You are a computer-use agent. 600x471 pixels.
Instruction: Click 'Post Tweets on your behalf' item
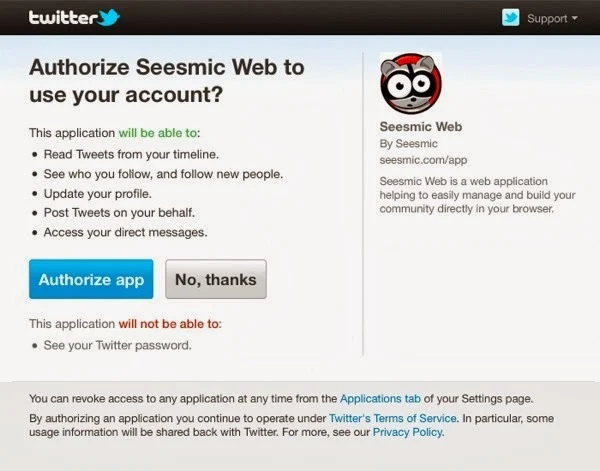point(119,213)
